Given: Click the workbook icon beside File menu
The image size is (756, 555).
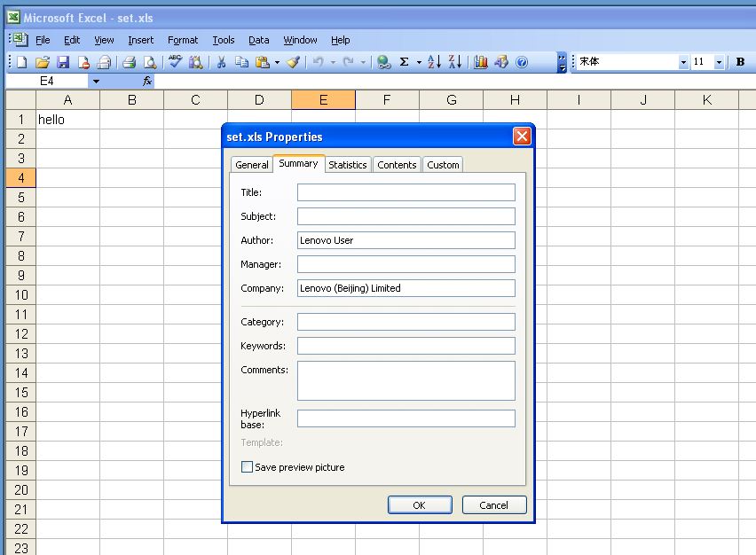Looking at the screenshot, I should pyautogui.click(x=20, y=40).
